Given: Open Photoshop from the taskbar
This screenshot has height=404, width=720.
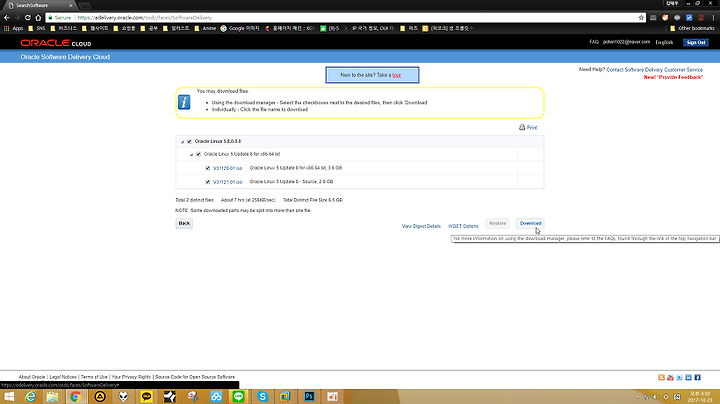Looking at the screenshot, I should pyautogui.click(x=309, y=397).
